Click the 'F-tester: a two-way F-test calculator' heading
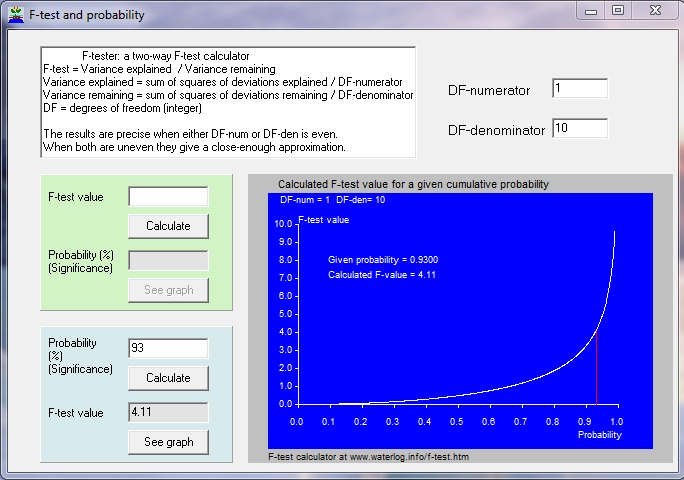Viewport: 684px width, 480px height. coord(166,56)
